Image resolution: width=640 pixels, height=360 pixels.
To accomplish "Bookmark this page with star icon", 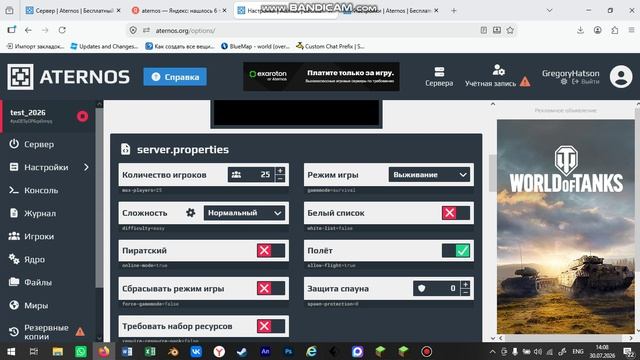I will pyautogui.click(x=510, y=30).
